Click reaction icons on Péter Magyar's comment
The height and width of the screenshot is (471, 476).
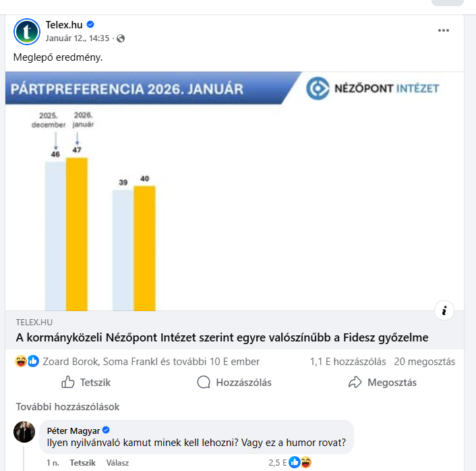pos(300,462)
